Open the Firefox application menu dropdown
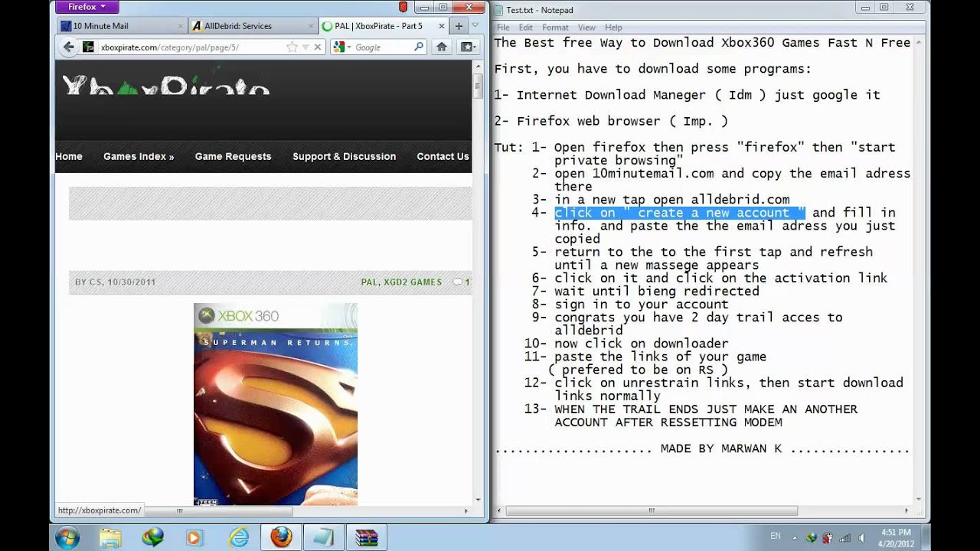This screenshot has width=980, height=551. [x=86, y=7]
